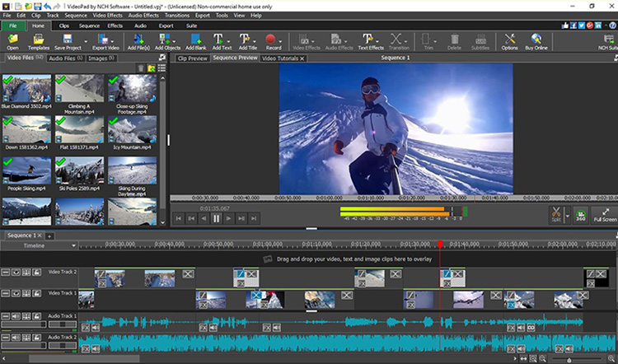Open the Video Effects tool
The image size is (618, 364).
pyautogui.click(x=307, y=42)
